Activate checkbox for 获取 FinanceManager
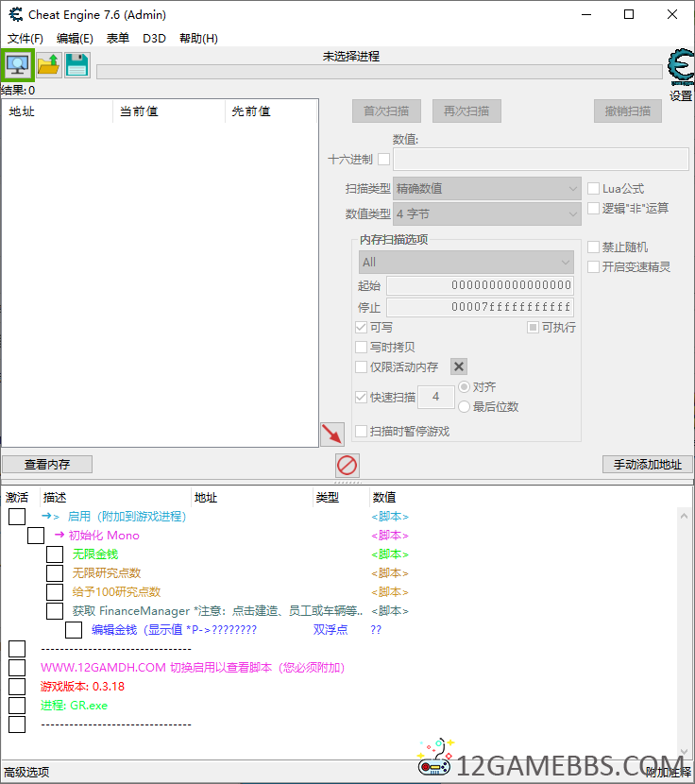695x784 pixels. (x=55, y=611)
